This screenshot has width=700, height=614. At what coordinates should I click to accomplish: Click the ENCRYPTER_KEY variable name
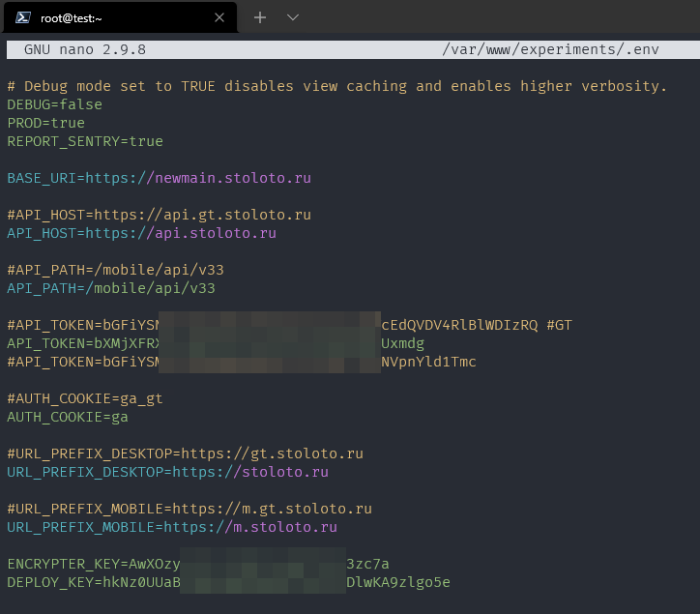pos(63,564)
